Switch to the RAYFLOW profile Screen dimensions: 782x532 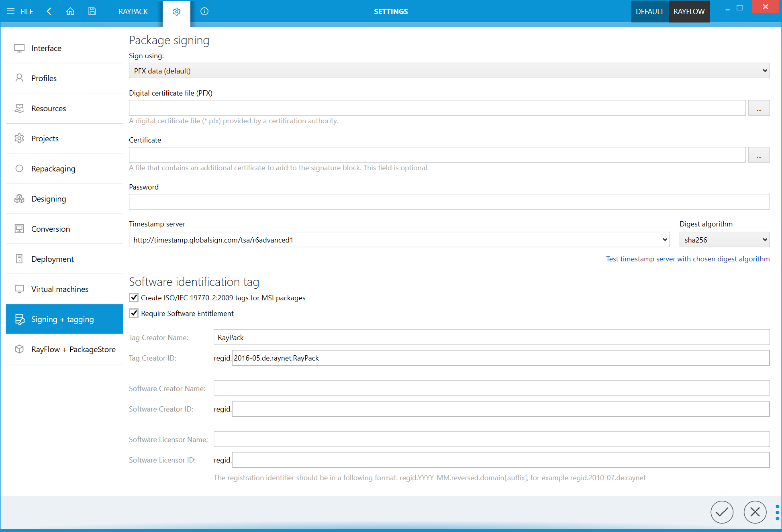[689, 12]
